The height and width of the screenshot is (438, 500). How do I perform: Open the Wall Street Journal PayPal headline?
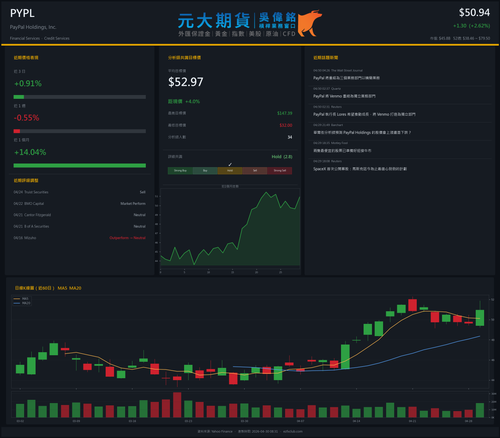(x=346, y=78)
